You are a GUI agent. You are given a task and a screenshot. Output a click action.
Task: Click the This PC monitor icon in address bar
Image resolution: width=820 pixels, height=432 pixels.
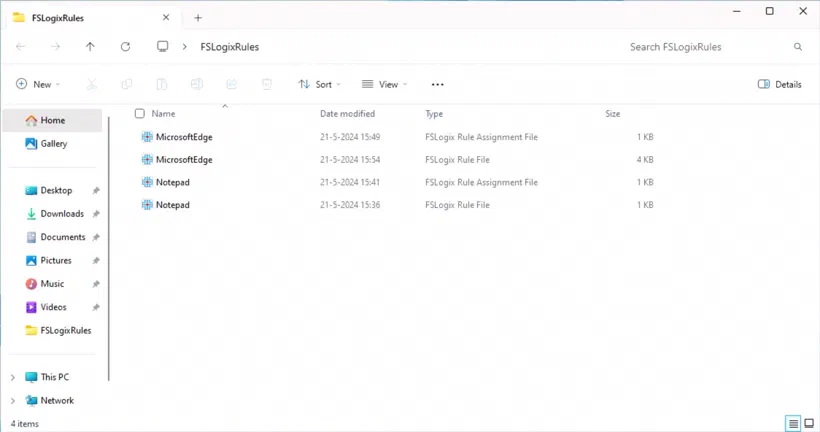point(163,47)
